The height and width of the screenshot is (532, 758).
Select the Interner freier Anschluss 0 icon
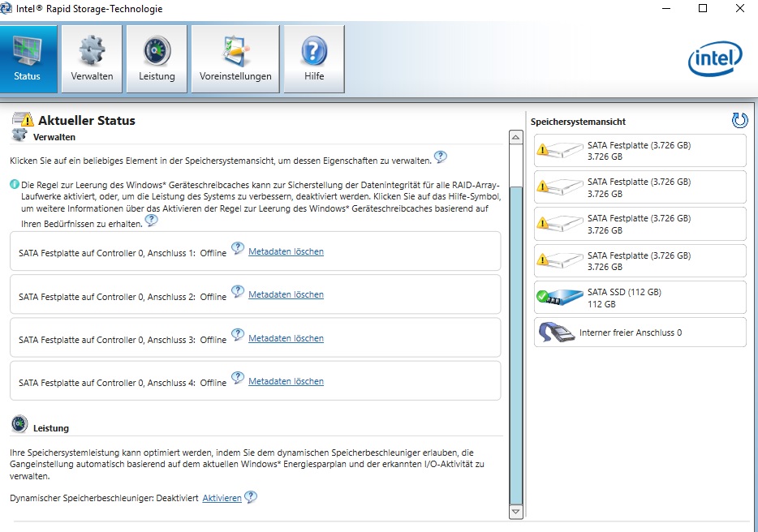pos(557,332)
